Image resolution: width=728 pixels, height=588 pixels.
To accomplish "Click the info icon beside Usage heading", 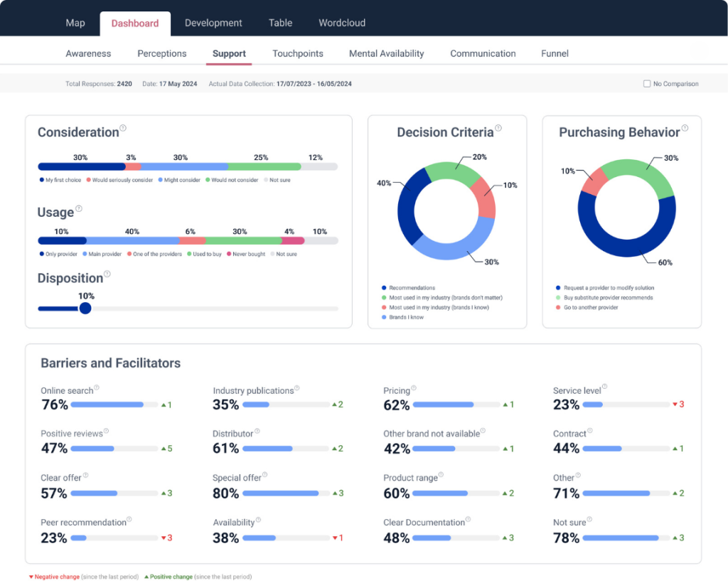I will [79, 209].
